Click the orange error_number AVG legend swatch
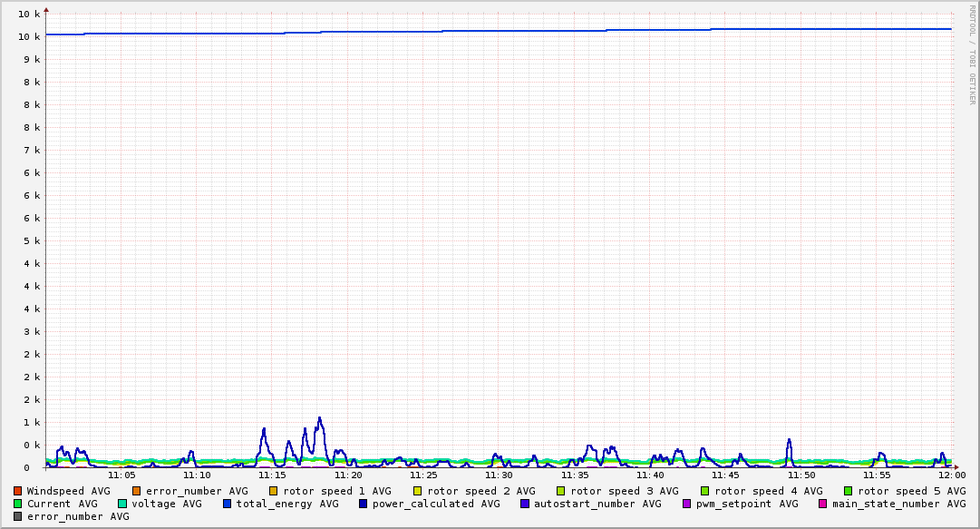Viewport: 980px width, 529px height. click(x=137, y=491)
